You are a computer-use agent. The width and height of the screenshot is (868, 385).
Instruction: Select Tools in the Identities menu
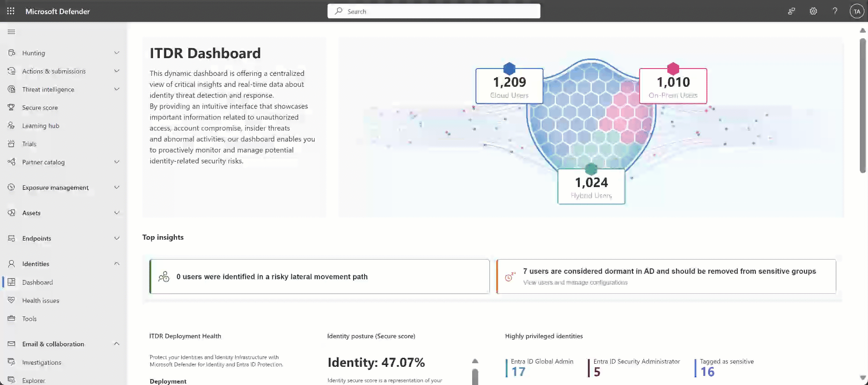(x=30, y=319)
